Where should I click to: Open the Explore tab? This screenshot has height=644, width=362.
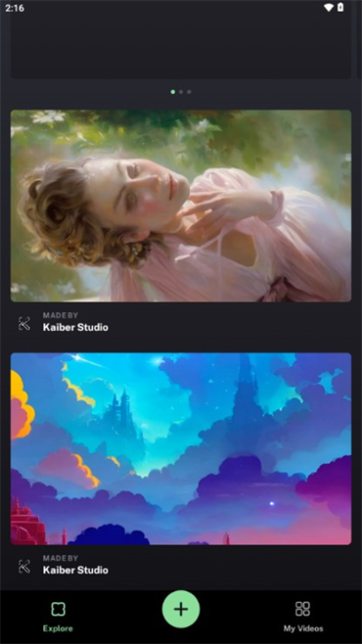[x=58, y=617]
